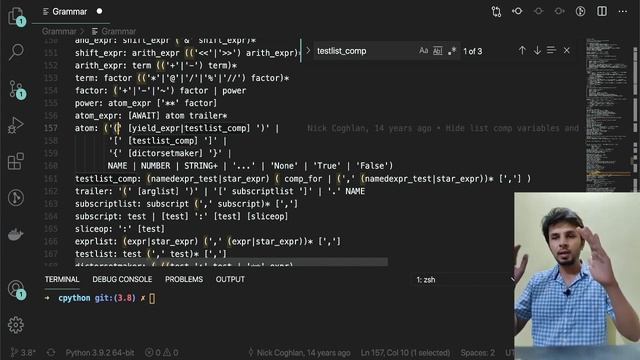The image size is (640, 360).
Task: Select the Grammar editor tab
Action: (69, 12)
